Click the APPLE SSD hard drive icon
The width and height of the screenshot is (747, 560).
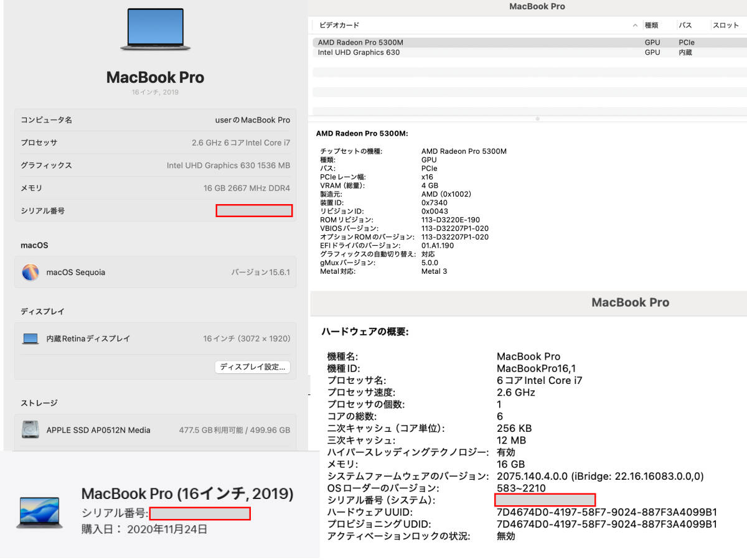pos(31,430)
